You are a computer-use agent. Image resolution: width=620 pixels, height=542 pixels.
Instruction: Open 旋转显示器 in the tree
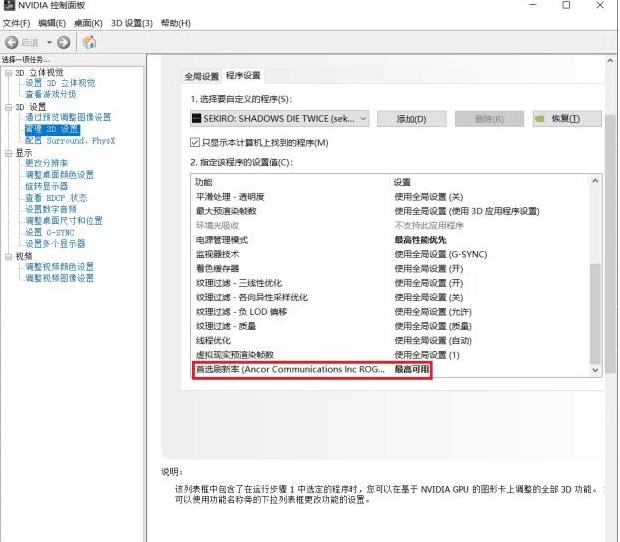pyautogui.click(x=47, y=186)
